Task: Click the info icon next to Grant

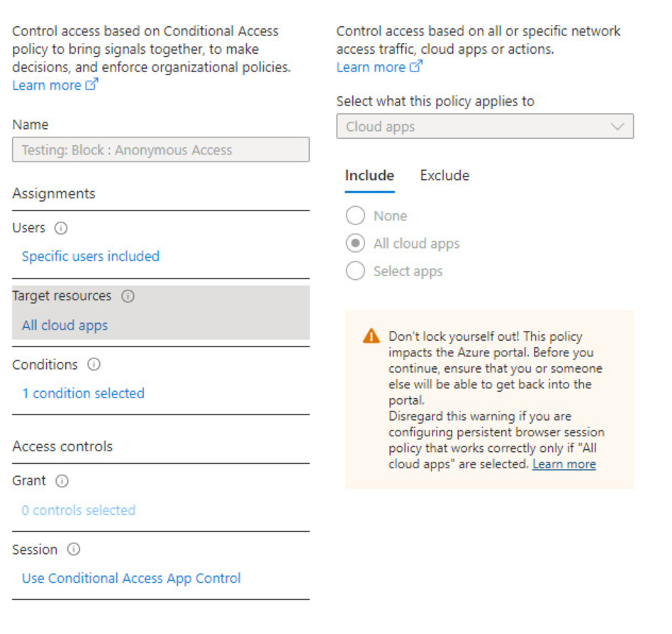Action: (62, 481)
